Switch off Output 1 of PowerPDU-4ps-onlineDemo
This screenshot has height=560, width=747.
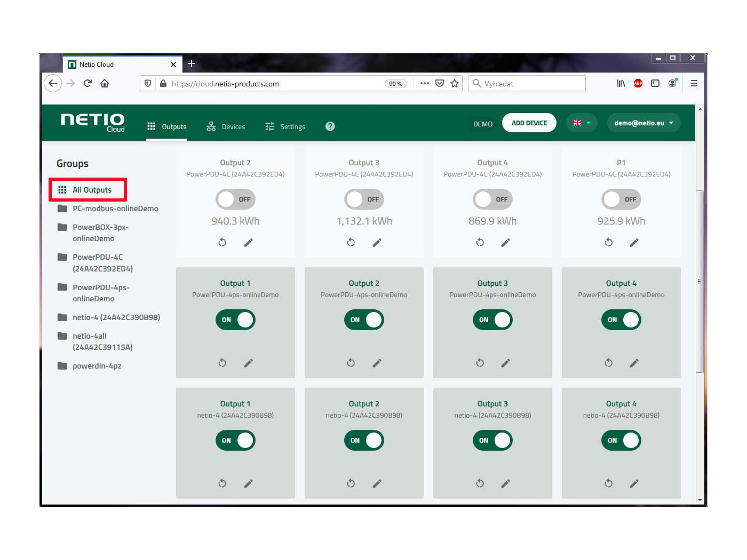236,320
